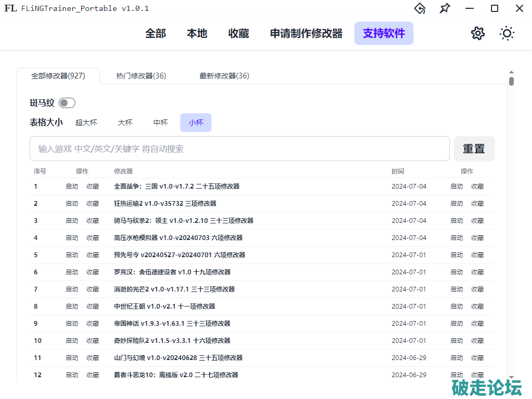Click the FL app logo
The width and height of the screenshot is (532, 399).
tap(10, 8)
